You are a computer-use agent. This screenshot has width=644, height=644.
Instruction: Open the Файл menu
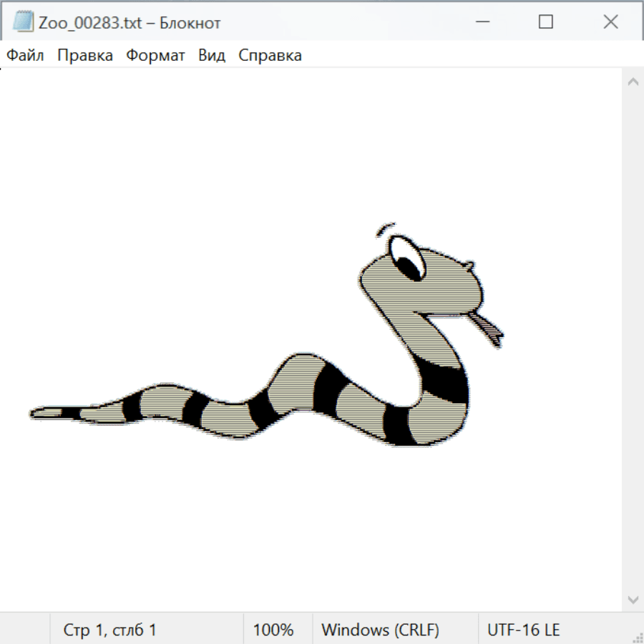coord(25,56)
